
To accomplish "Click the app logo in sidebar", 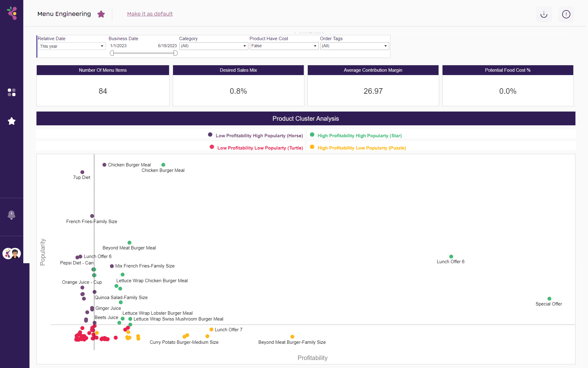I will coord(12,13).
